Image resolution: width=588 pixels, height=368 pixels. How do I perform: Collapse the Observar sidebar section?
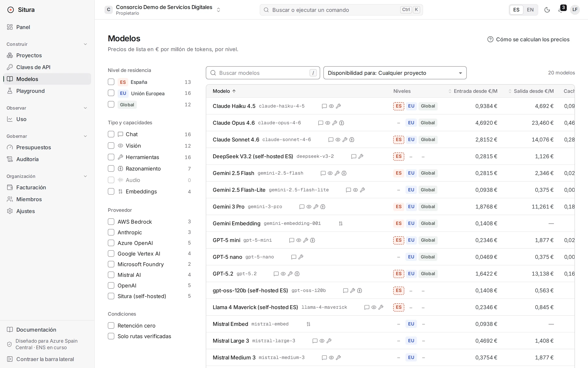coord(85,108)
